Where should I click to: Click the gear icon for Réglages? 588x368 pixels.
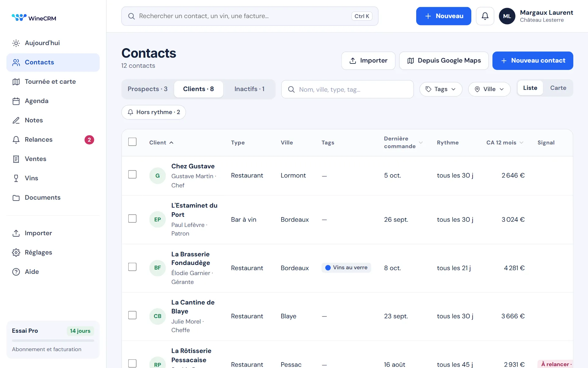tap(16, 253)
